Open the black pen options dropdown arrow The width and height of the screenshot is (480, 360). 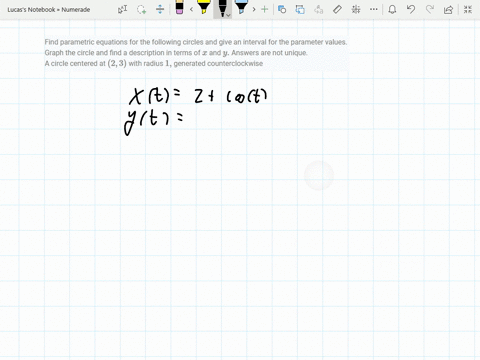[x=228, y=15]
